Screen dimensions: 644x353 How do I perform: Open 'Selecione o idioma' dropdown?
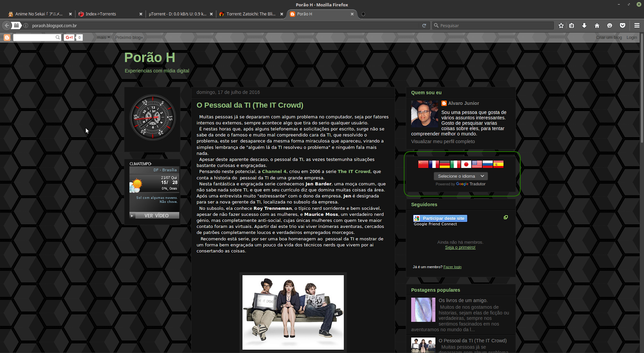pos(461,176)
